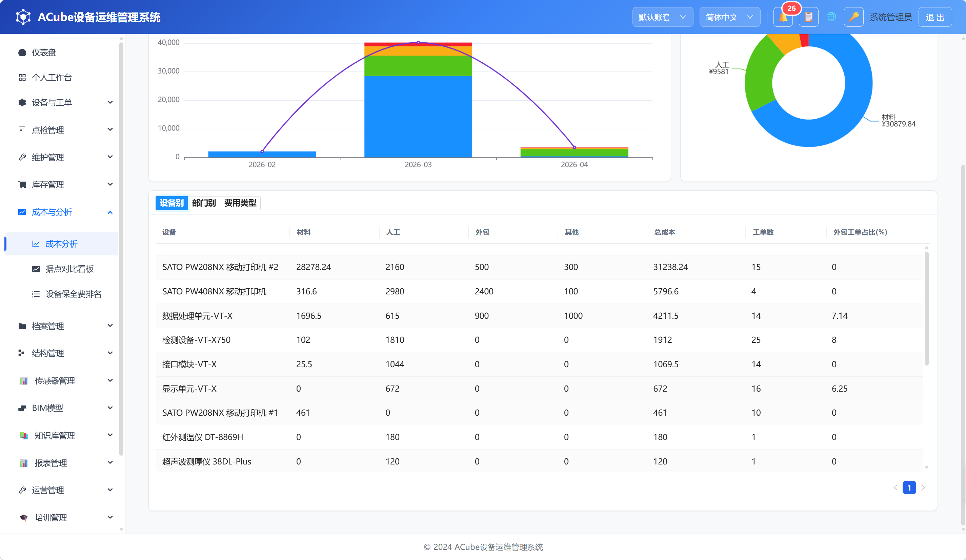The height and width of the screenshot is (560, 966).
Task: Click the table's vertical scrollbar
Action: coord(926,308)
